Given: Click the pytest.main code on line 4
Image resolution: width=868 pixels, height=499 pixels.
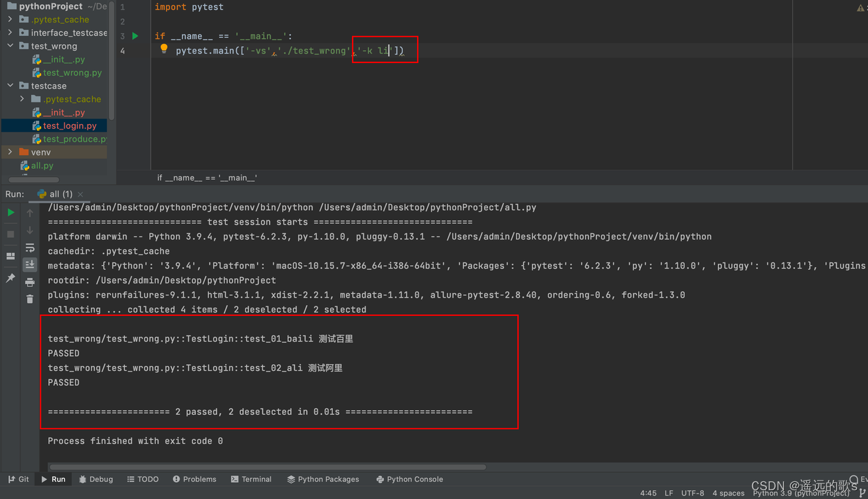Looking at the screenshot, I should click(x=290, y=51).
